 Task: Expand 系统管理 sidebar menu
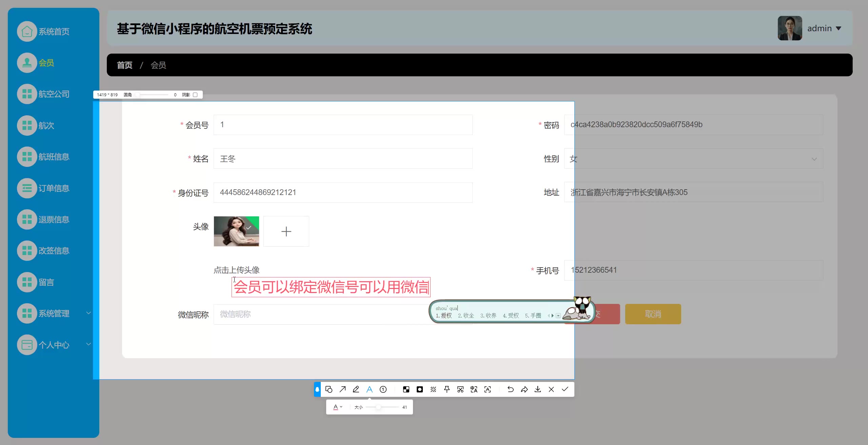[54, 313]
